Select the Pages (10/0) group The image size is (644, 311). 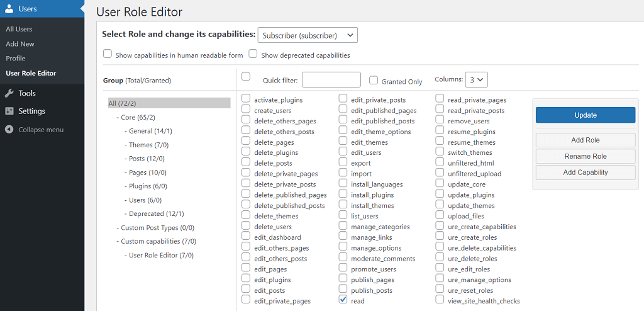coord(145,172)
